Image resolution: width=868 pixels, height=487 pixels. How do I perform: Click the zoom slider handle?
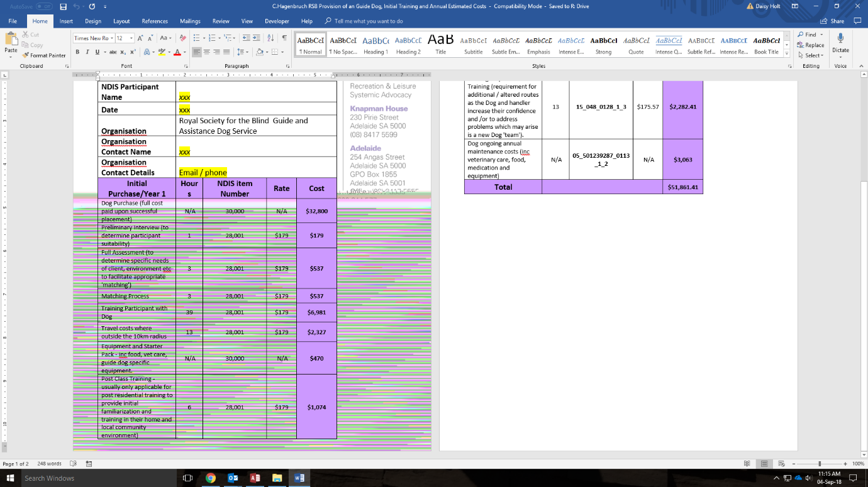820,464
